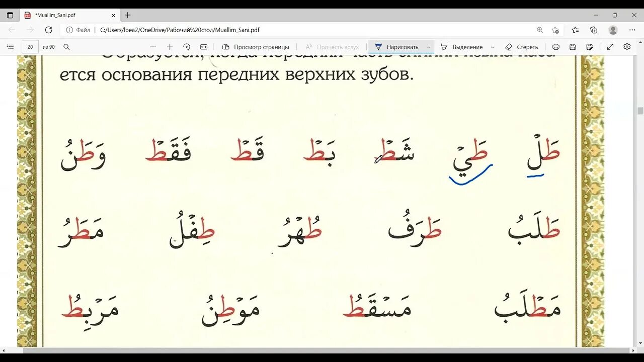Open Edge settings and more menu
644x362 pixels.
click(x=632, y=30)
